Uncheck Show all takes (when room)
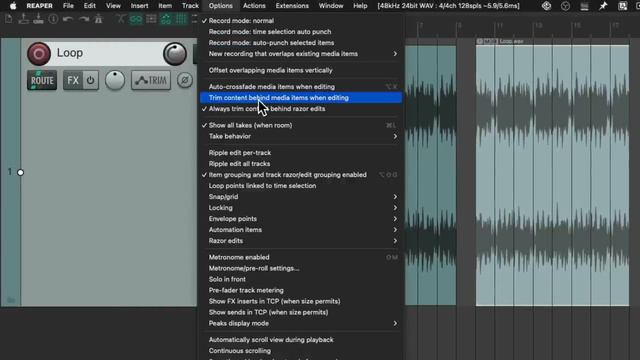 [x=301, y=125]
